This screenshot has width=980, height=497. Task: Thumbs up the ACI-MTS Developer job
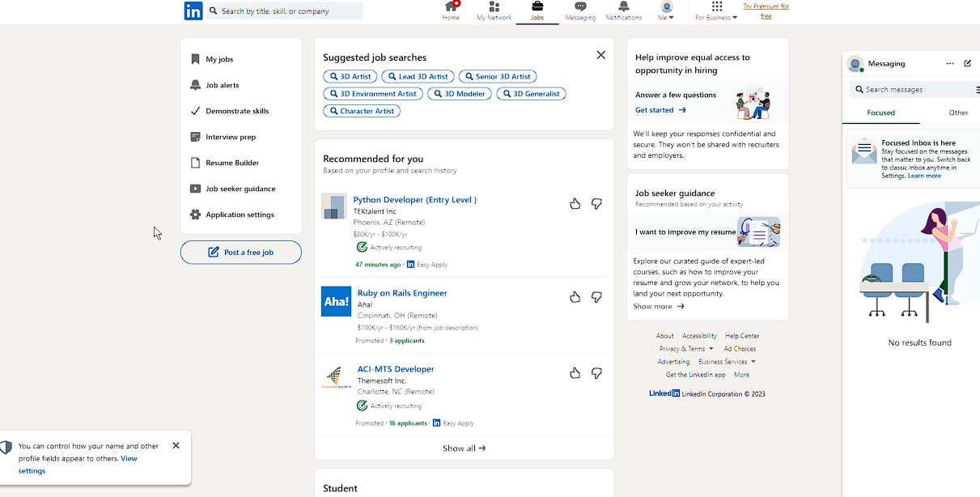pos(575,373)
